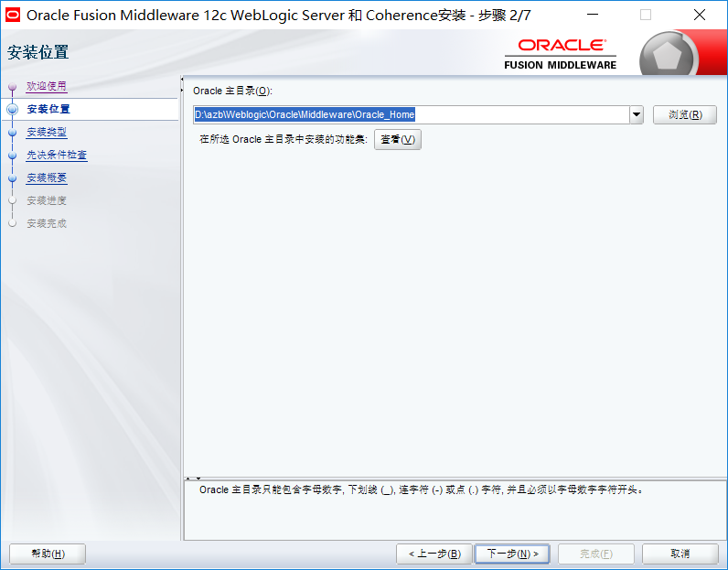The image size is (728, 570).
Task: Click the 欢迎使用 step bullet icon
Action: 13,86
